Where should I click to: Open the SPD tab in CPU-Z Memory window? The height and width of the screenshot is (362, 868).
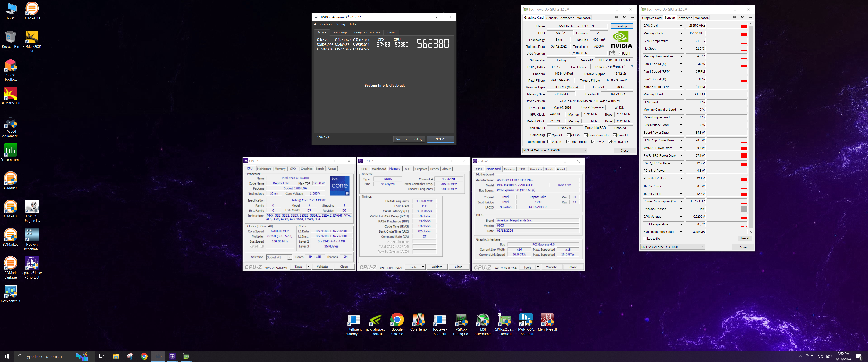tap(407, 169)
